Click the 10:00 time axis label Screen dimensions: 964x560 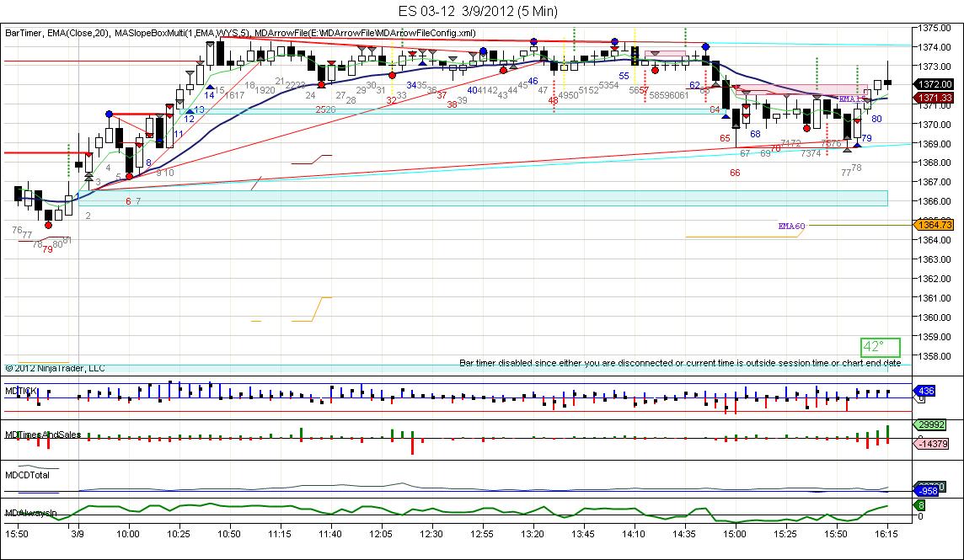(128, 534)
